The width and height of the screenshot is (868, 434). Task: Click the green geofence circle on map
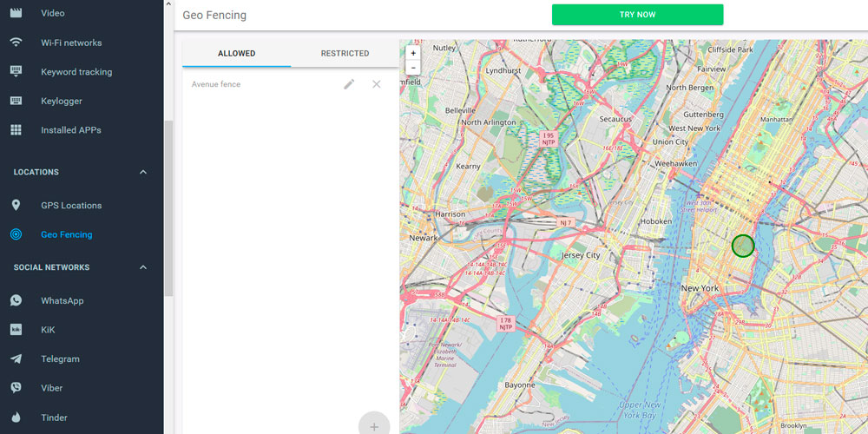(743, 246)
